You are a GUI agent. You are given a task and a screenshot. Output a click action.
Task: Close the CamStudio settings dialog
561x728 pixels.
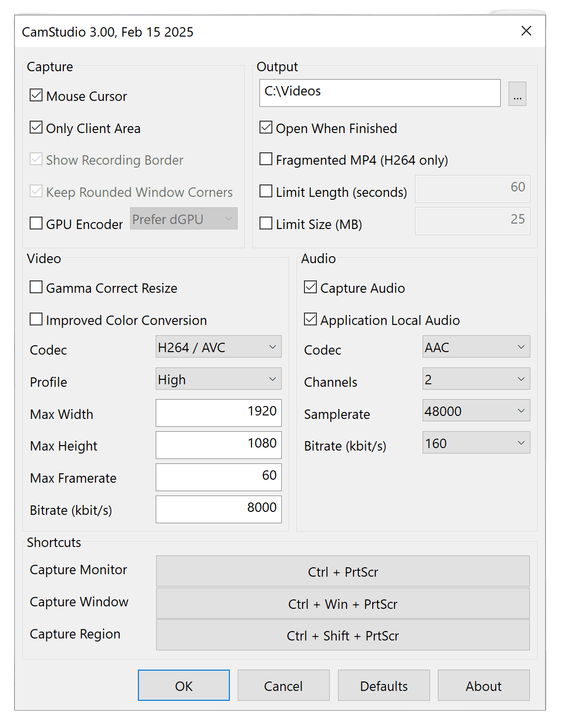point(526,31)
